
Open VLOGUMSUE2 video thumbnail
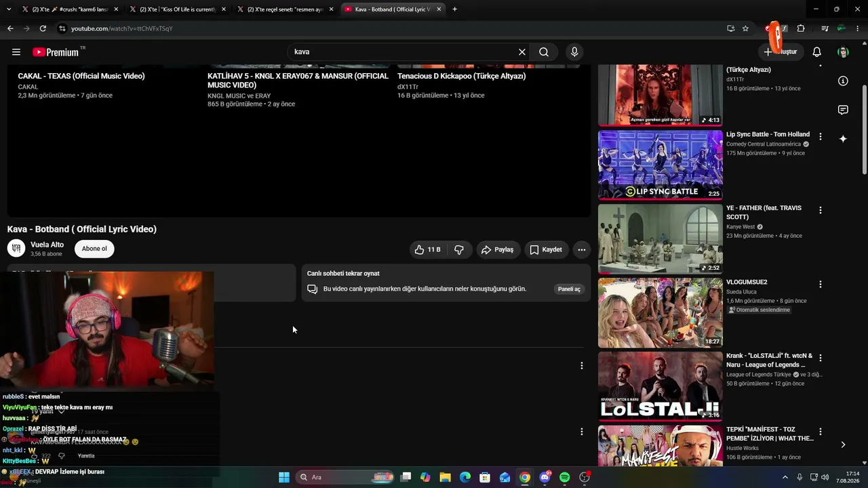coord(660,312)
